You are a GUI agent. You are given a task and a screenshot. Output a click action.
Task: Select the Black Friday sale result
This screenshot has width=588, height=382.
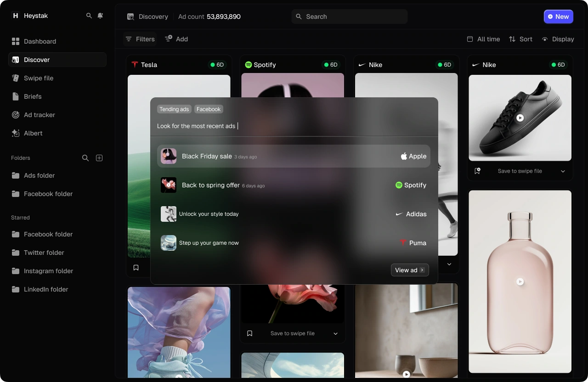294,156
